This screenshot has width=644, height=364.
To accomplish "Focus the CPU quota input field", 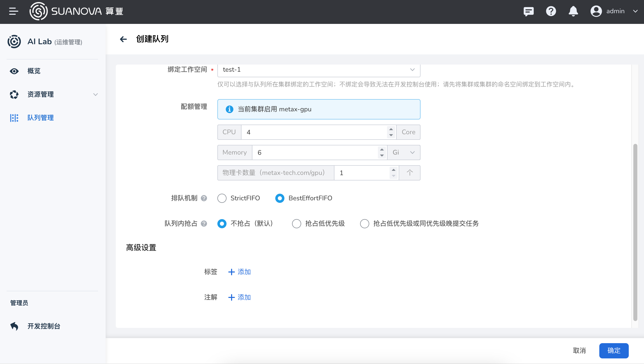I will pos(314,132).
